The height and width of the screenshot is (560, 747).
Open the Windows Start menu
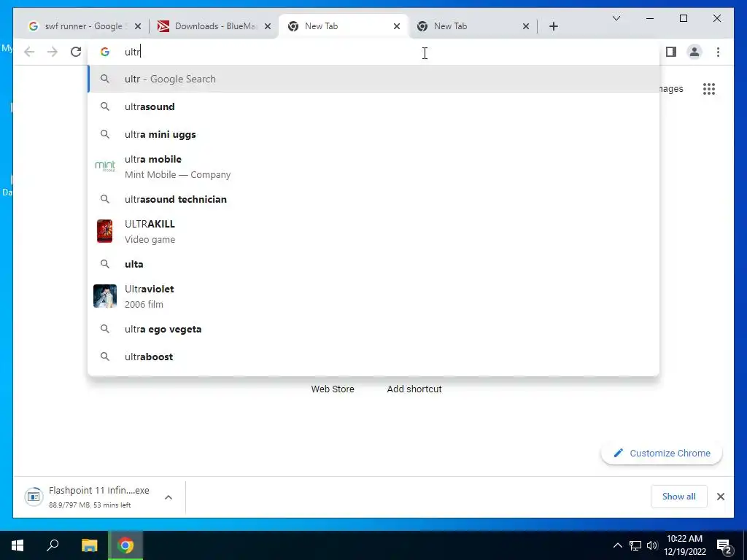coord(18,545)
